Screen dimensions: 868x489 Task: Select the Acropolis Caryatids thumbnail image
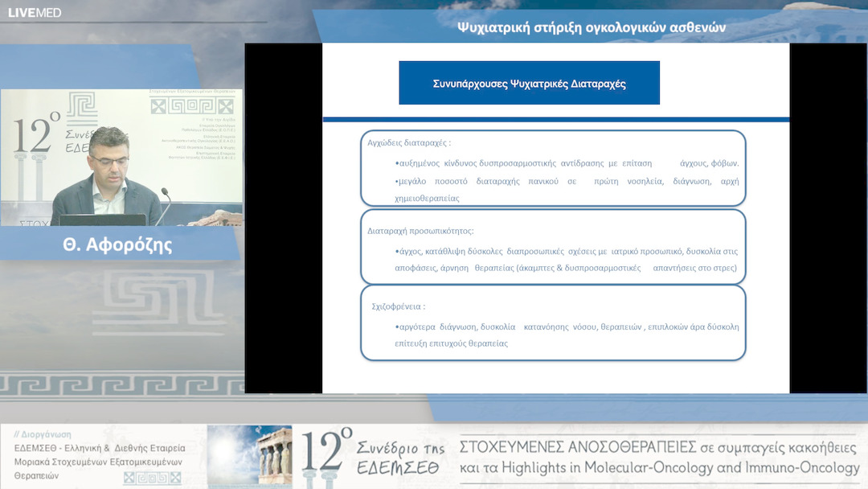tap(249, 456)
